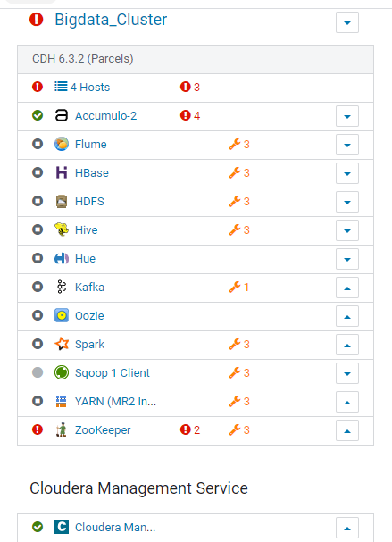This screenshot has height=542, width=392.
Task: Open the Hue service actions dropdown
Action: pos(347,259)
